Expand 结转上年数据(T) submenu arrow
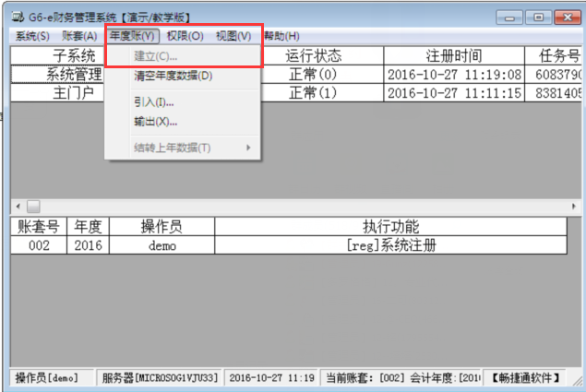This screenshot has height=392, width=586. 248,148
